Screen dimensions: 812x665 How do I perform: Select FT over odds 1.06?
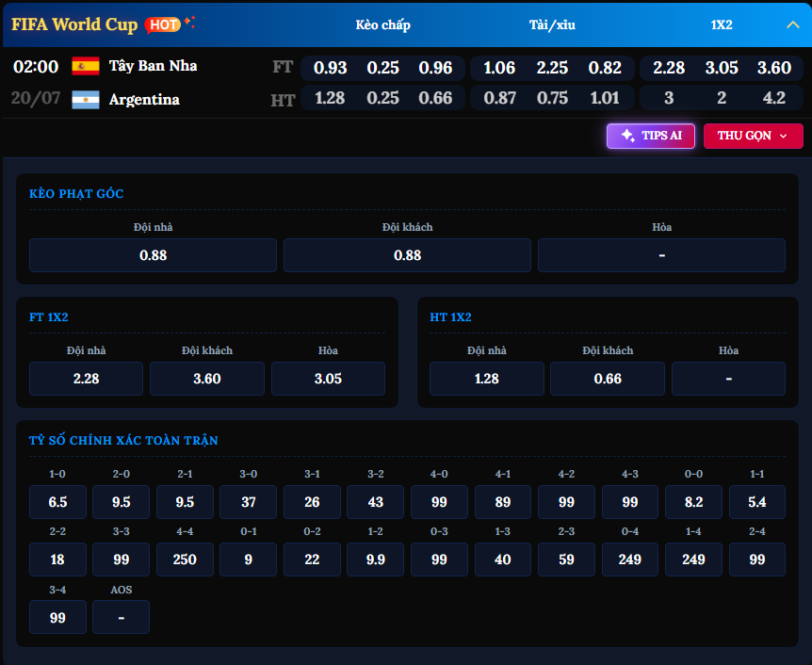(x=498, y=68)
